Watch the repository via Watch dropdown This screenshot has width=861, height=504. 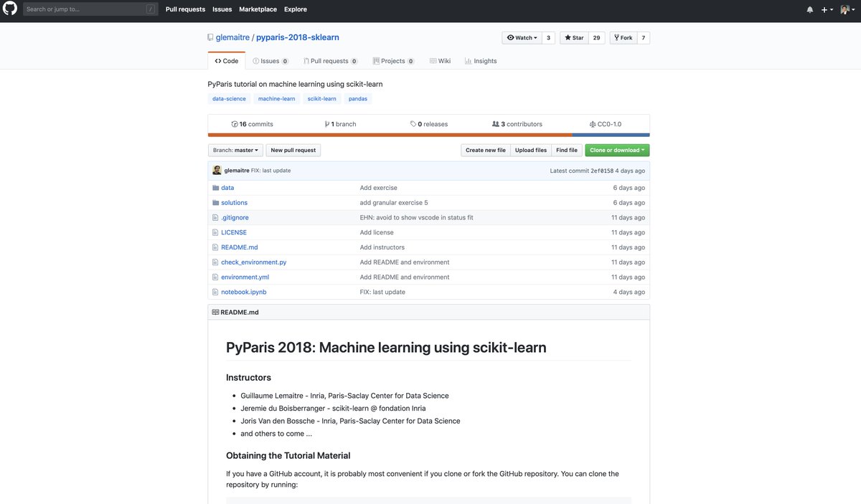tap(522, 38)
